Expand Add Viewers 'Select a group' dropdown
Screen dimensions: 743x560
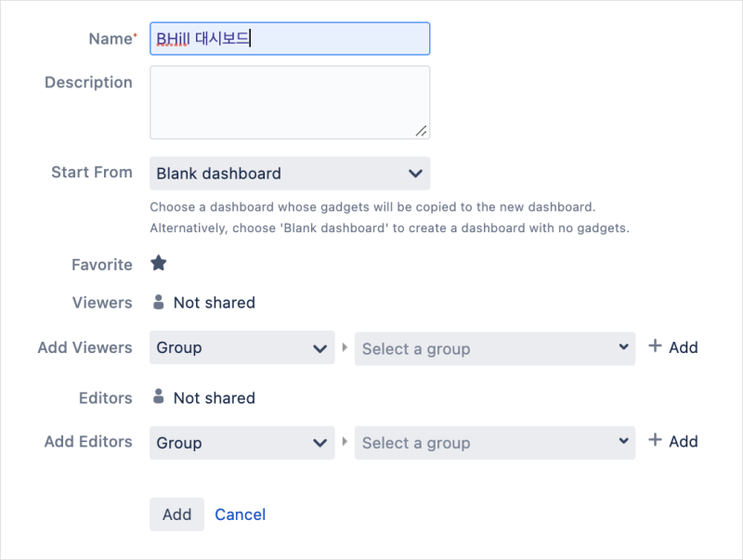point(494,349)
